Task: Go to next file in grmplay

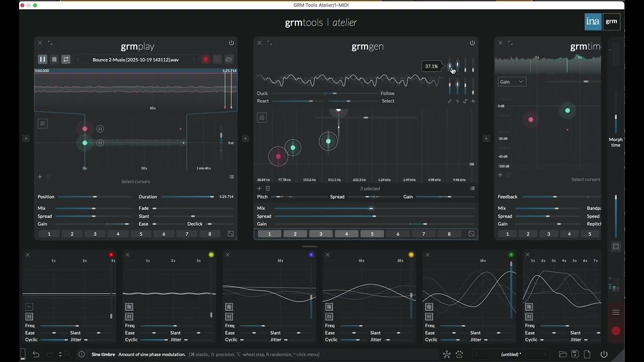Action: point(194,59)
